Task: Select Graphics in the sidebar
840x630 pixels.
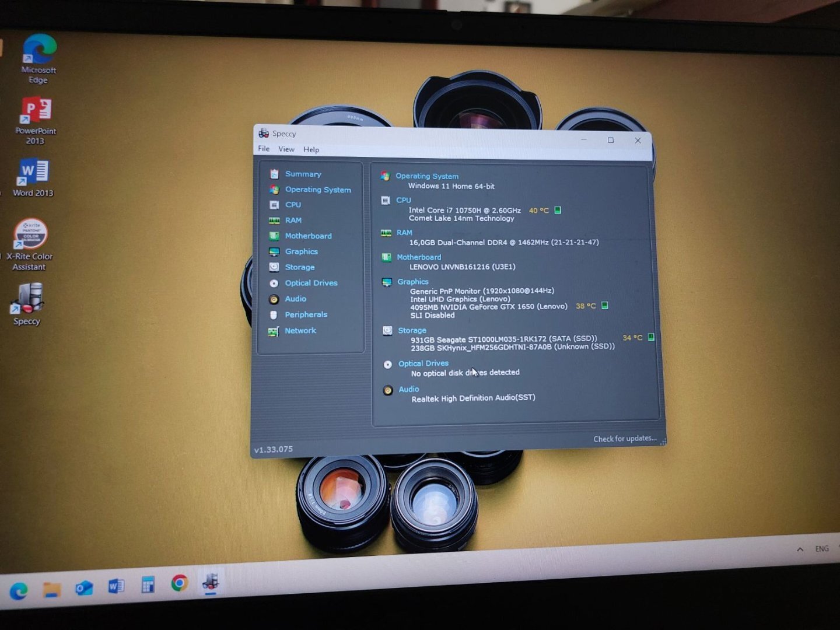Action: (301, 251)
